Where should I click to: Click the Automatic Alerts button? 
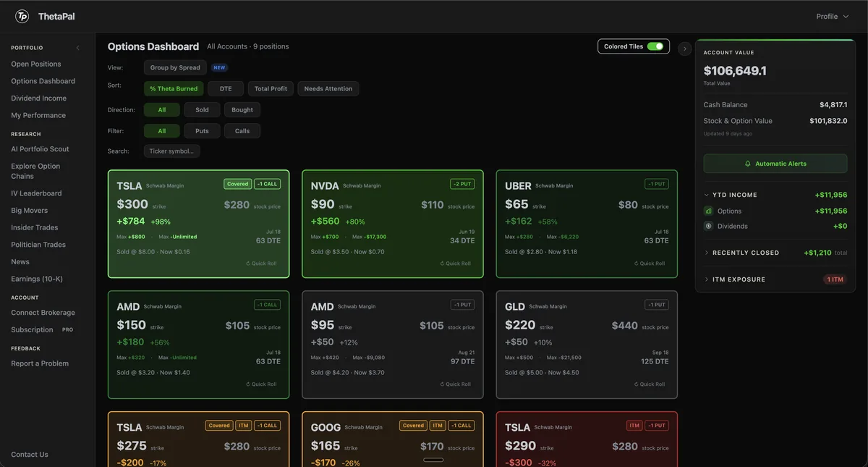(x=775, y=164)
